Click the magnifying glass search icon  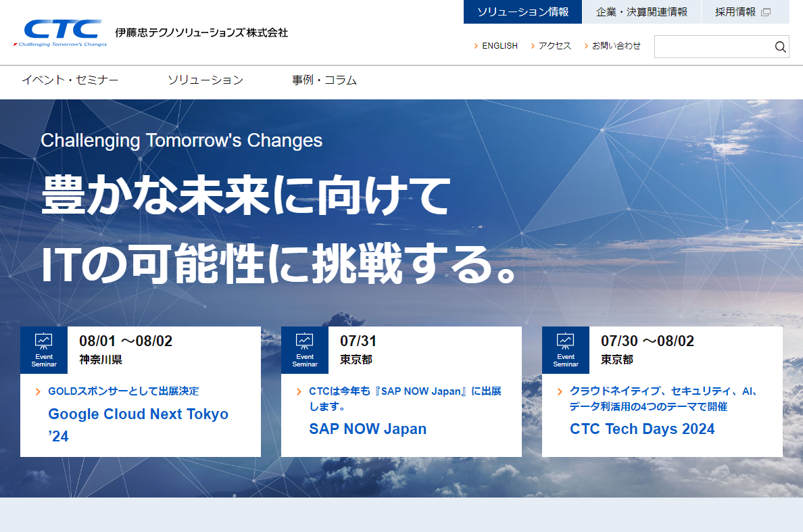[780, 47]
